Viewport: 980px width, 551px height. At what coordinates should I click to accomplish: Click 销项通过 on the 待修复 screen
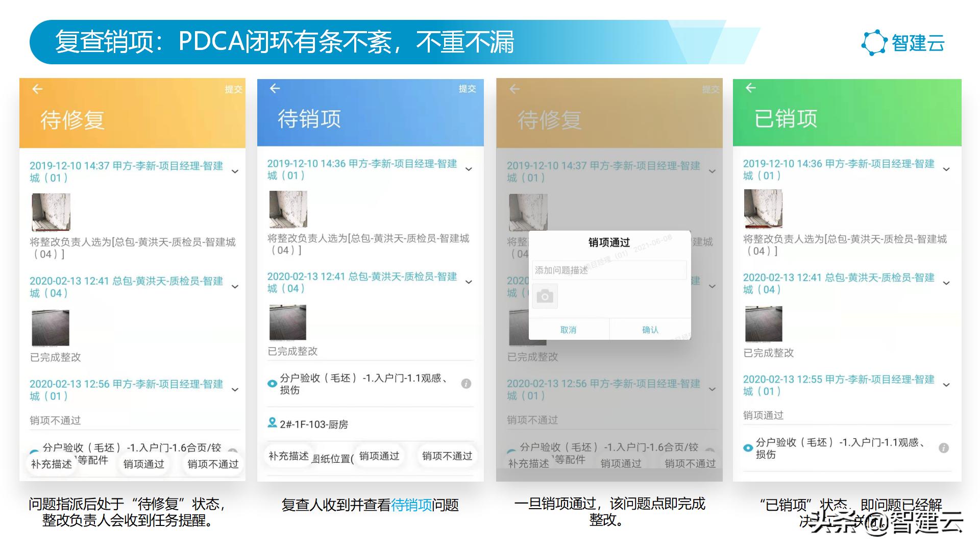[144, 463]
